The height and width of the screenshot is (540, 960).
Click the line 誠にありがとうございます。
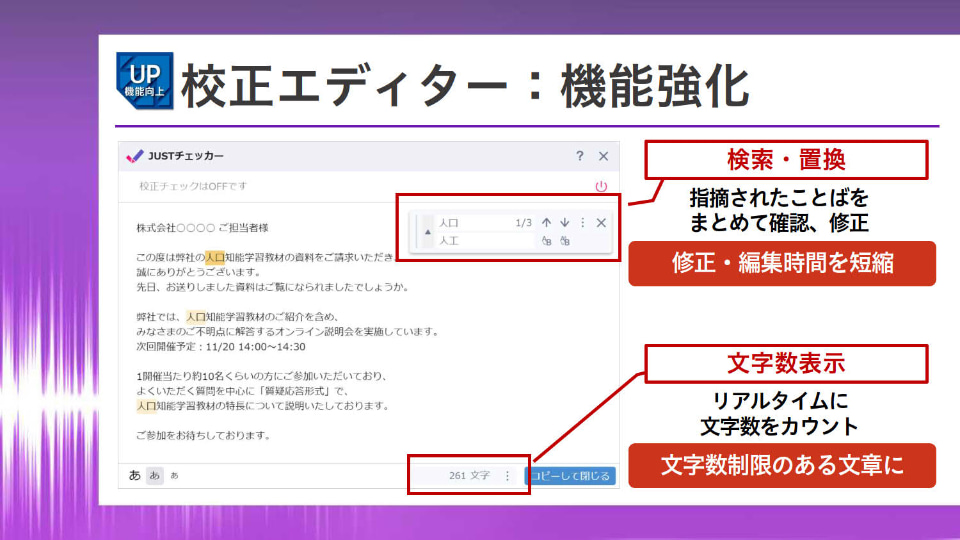pyautogui.click(x=199, y=272)
